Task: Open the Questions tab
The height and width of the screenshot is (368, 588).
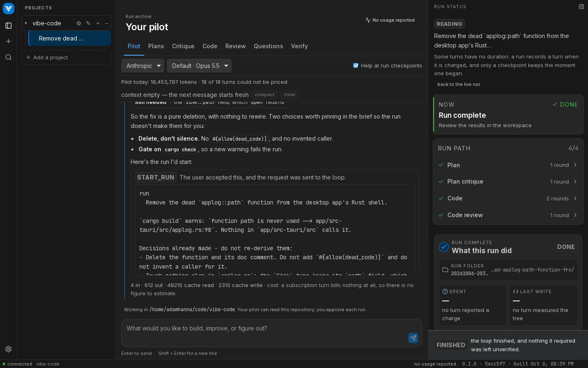Action: (x=268, y=46)
